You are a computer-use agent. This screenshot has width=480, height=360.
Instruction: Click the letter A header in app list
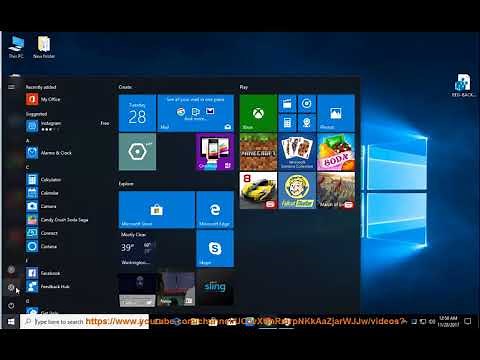[x=28, y=141]
